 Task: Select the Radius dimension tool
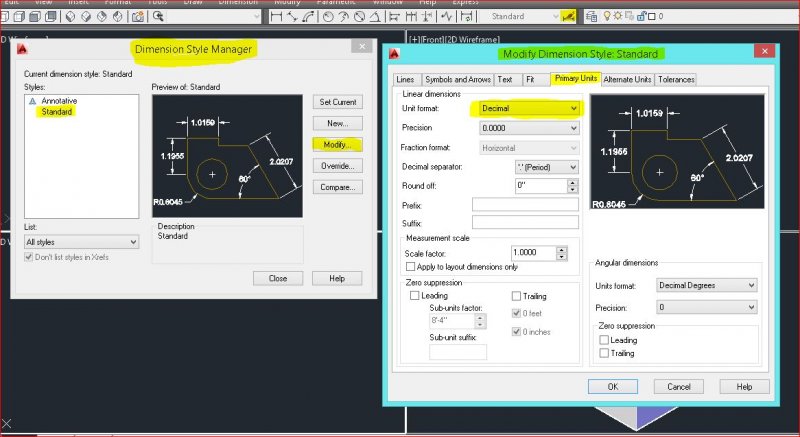(328, 16)
